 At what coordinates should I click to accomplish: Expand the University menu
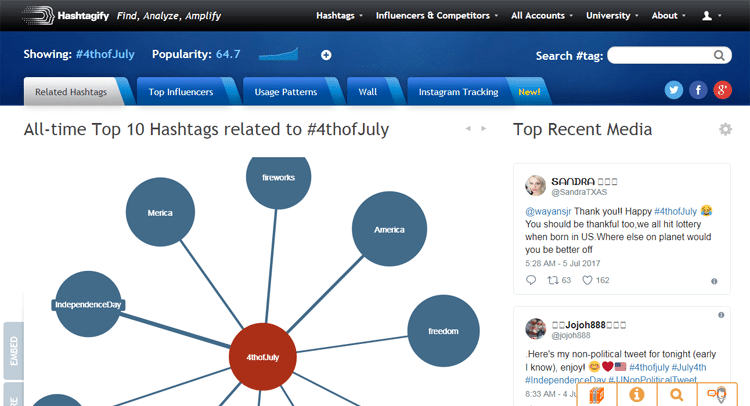pos(612,16)
